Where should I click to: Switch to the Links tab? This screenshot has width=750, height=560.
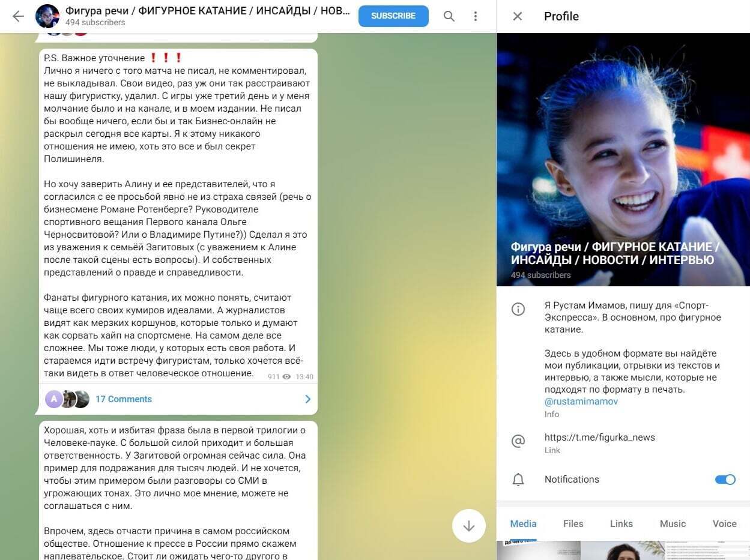tap(621, 523)
